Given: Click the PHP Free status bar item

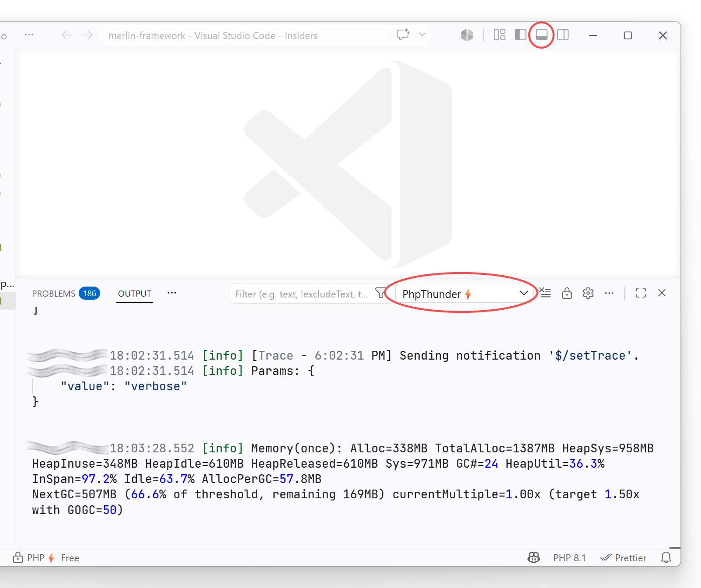Looking at the screenshot, I should click(x=46, y=558).
